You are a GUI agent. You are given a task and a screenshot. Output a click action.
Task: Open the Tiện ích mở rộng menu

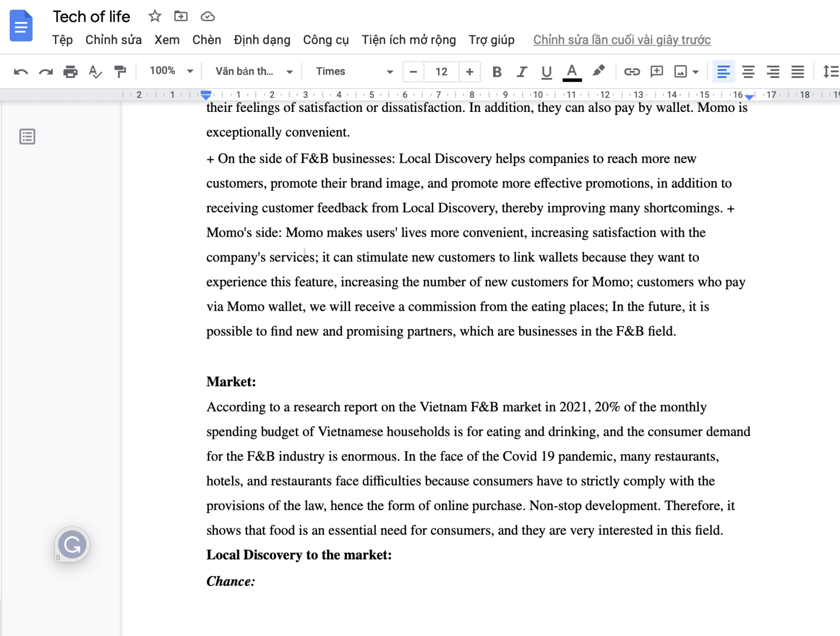pos(408,40)
